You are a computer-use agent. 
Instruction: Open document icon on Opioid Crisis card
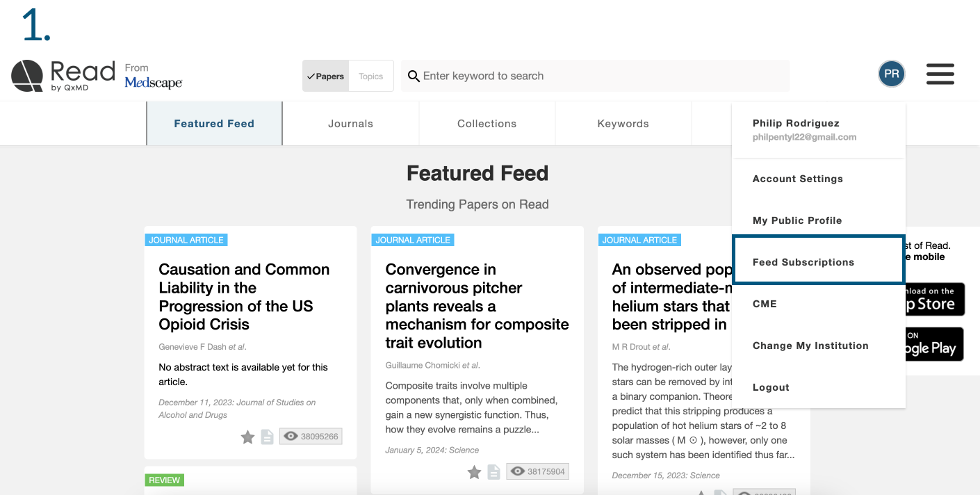pos(267,437)
